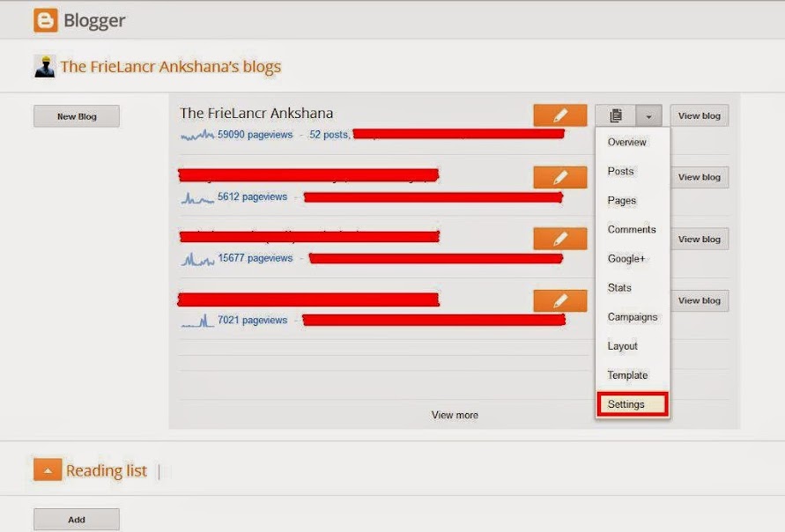The width and height of the screenshot is (785, 532).
Task: Open the 59090 pageviews link
Action: [x=255, y=135]
